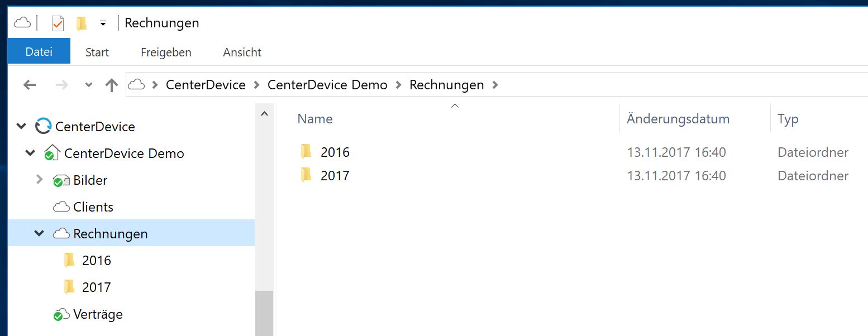Select the 2017 folder in the file list
The image size is (868, 336).
pyautogui.click(x=335, y=176)
